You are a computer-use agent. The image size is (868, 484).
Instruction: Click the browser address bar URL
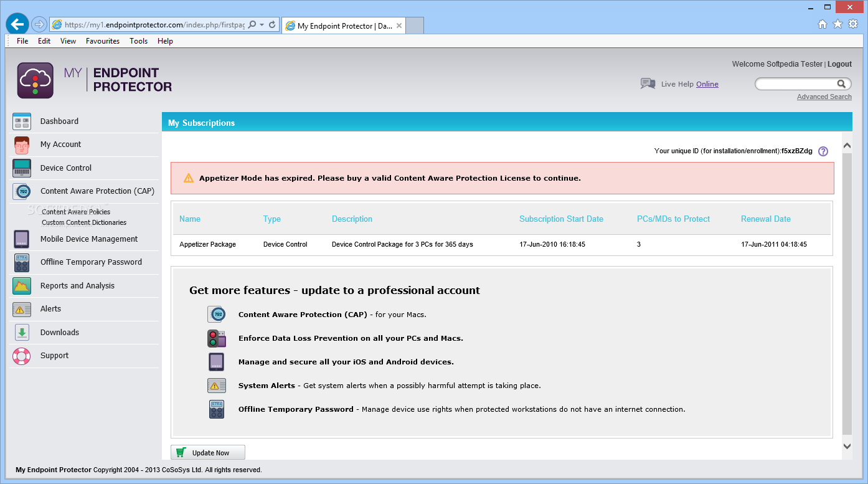coord(156,25)
